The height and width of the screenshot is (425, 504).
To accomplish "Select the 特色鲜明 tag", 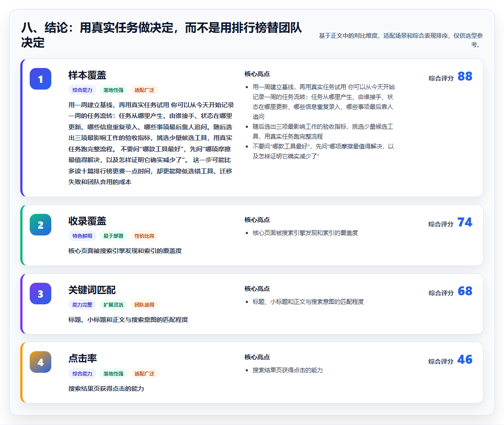I will [82, 236].
